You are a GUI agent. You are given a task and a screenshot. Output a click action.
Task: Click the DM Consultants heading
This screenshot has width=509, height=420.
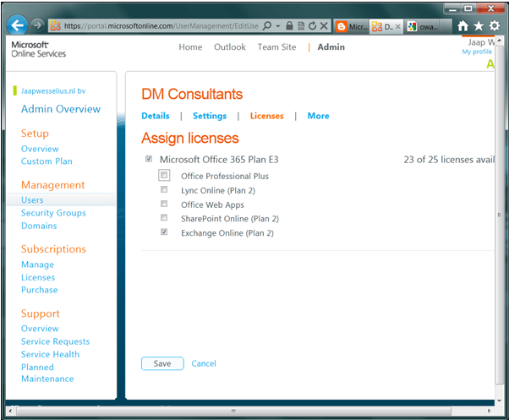click(x=192, y=94)
